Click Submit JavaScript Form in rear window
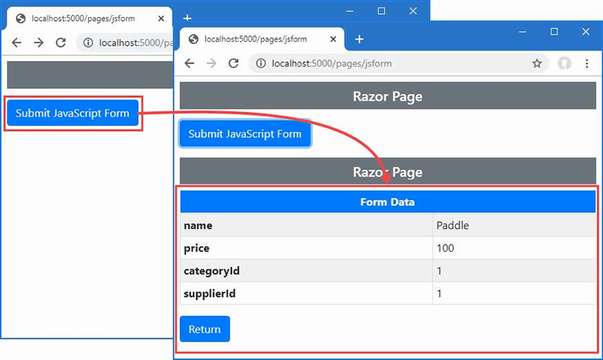 pos(73,113)
